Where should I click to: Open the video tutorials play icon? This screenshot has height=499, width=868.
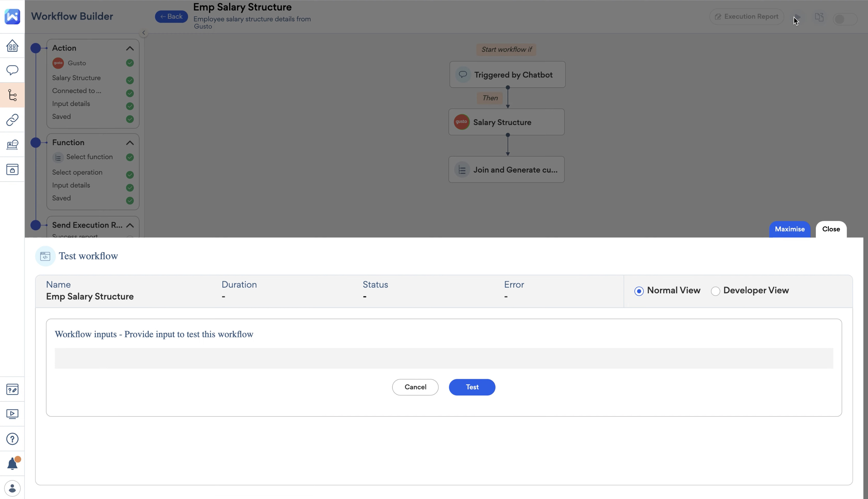(x=12, y=414)
